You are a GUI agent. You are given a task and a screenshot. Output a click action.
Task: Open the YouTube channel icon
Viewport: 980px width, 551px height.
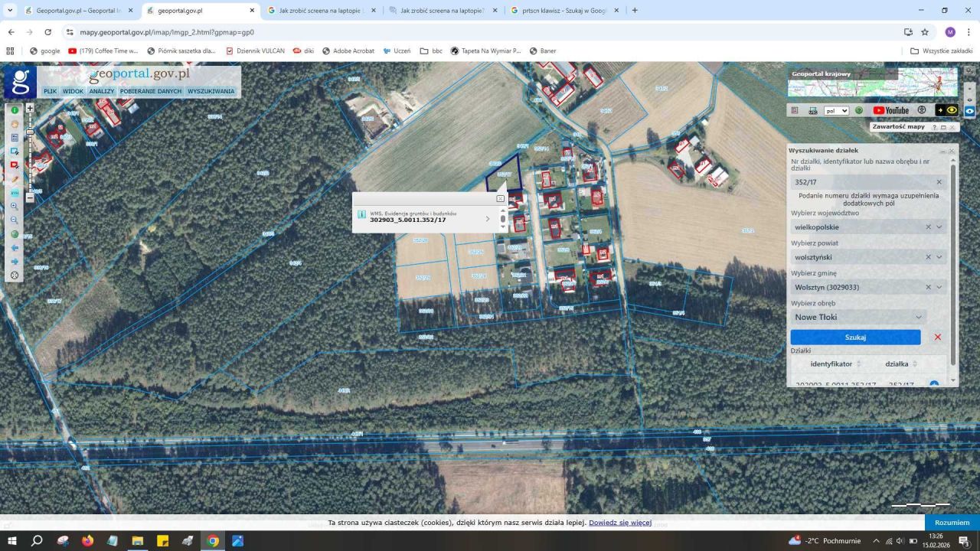coord(891,110)
